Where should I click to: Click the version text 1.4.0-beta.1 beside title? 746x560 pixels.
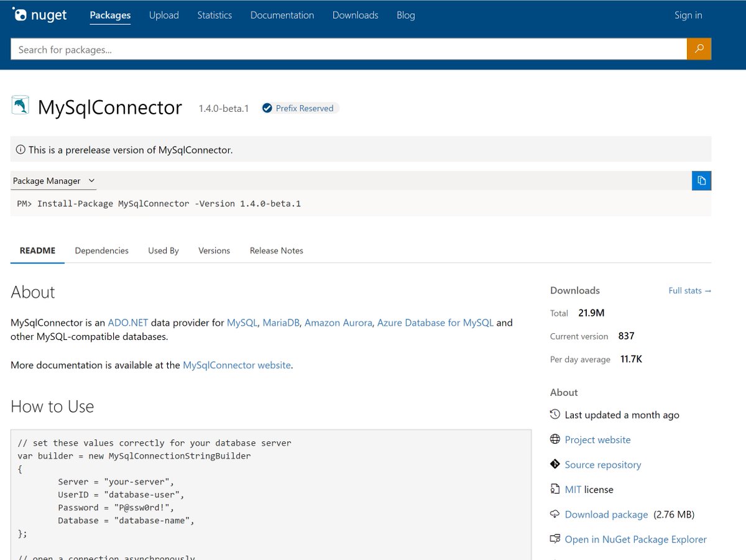pyautogui.click(x=224, y=108)
